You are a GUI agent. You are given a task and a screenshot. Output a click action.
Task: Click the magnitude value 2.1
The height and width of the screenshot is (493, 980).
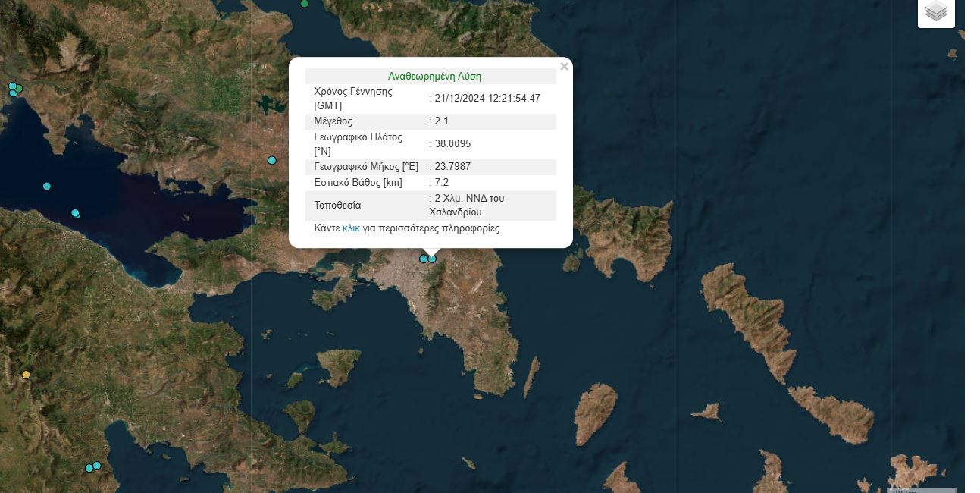[x=442, y=121]
